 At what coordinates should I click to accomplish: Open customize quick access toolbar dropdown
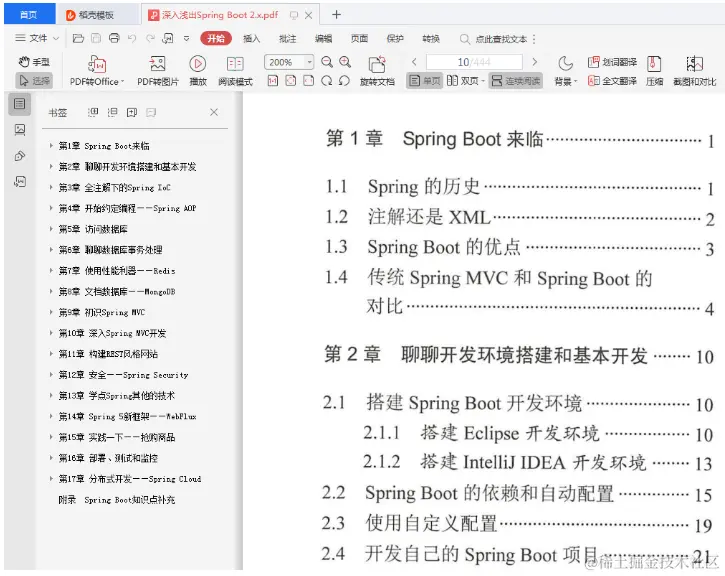pos(186,39)
